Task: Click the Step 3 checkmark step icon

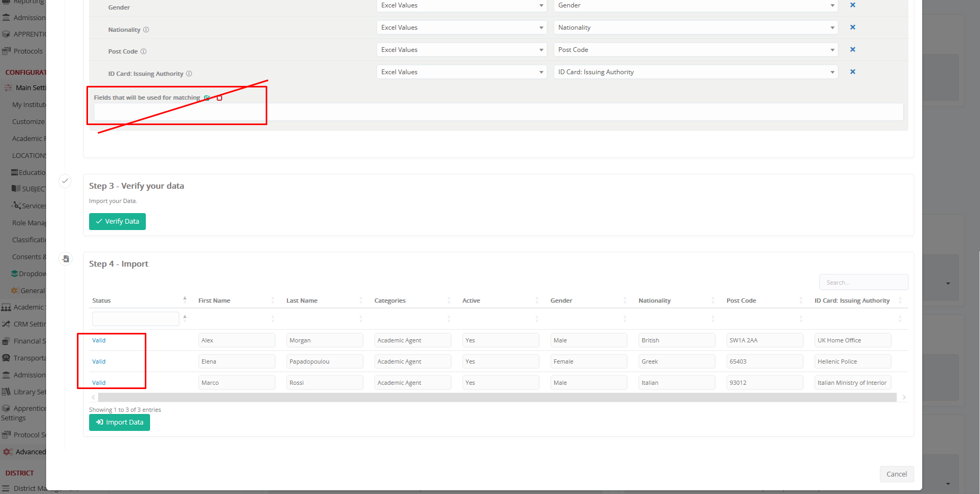Action: point(65,181)
